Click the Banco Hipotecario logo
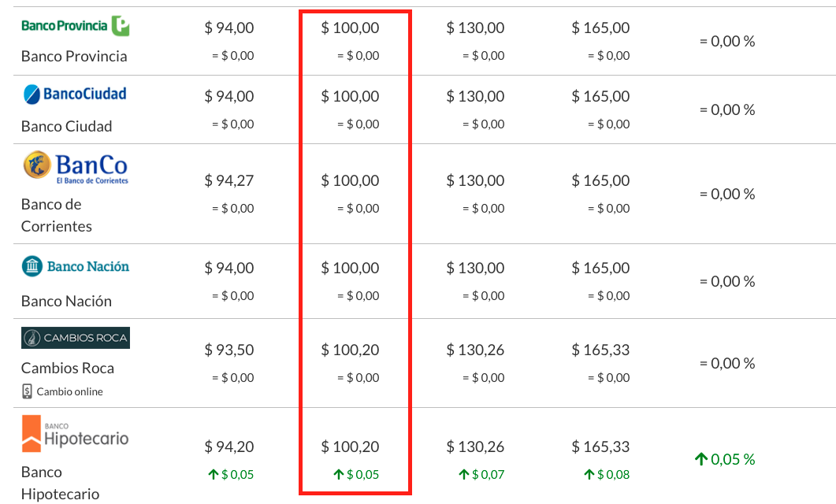The width and height of the screenshot is (836, 504). point(75,434)
